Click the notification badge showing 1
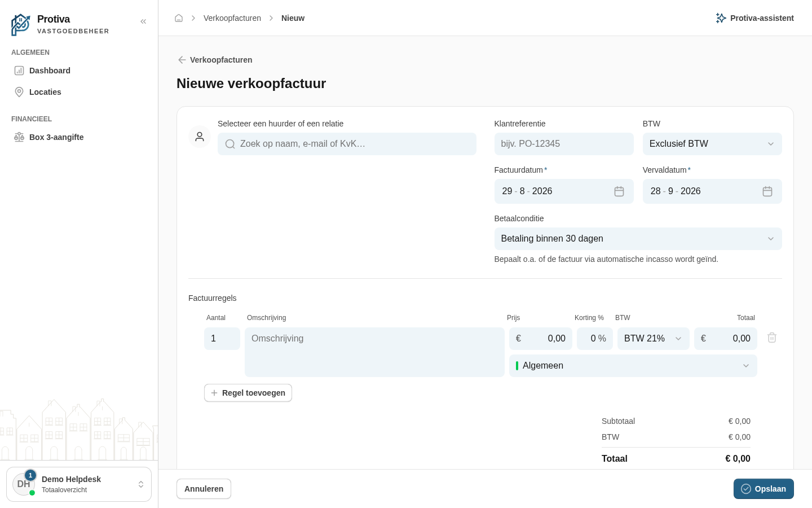Viewport: 812px width, 508px height. click(x=30, y=475)
